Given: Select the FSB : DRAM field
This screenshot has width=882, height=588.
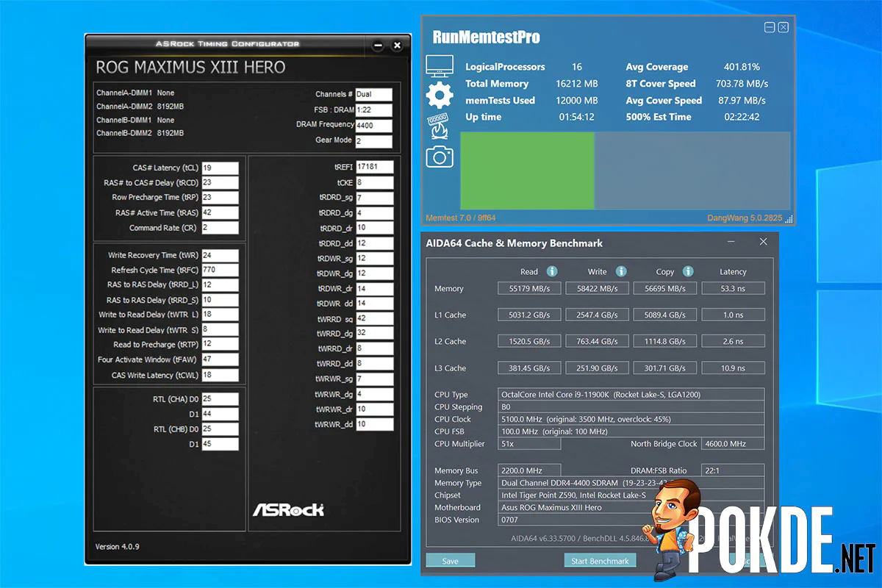Looking at the screenshot, I should [x=373, y=110].
